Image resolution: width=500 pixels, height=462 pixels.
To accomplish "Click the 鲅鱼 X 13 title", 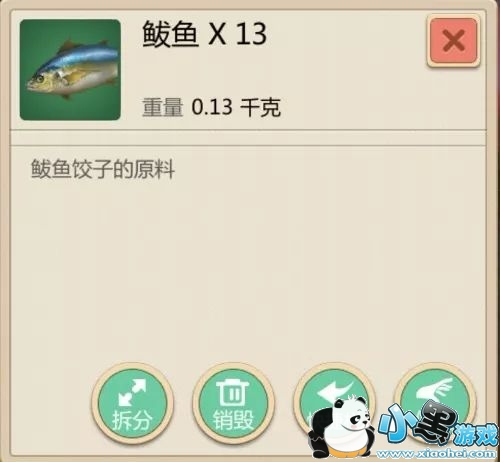I will [204, 34].
